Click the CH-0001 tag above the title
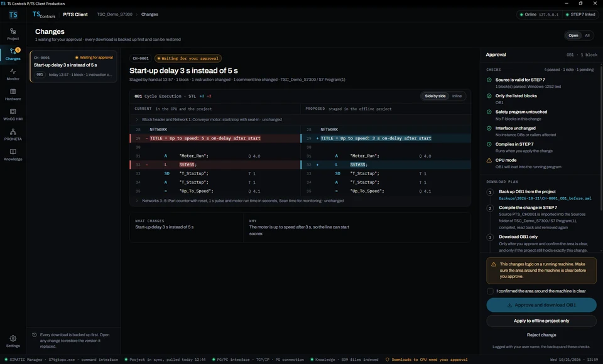This screenshot has width=603, height=364. 140,58
